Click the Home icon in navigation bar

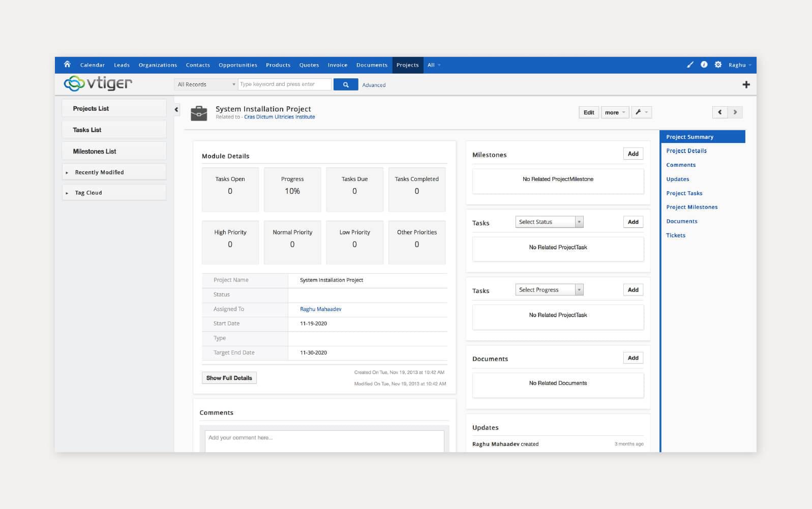tap(67, 65)
